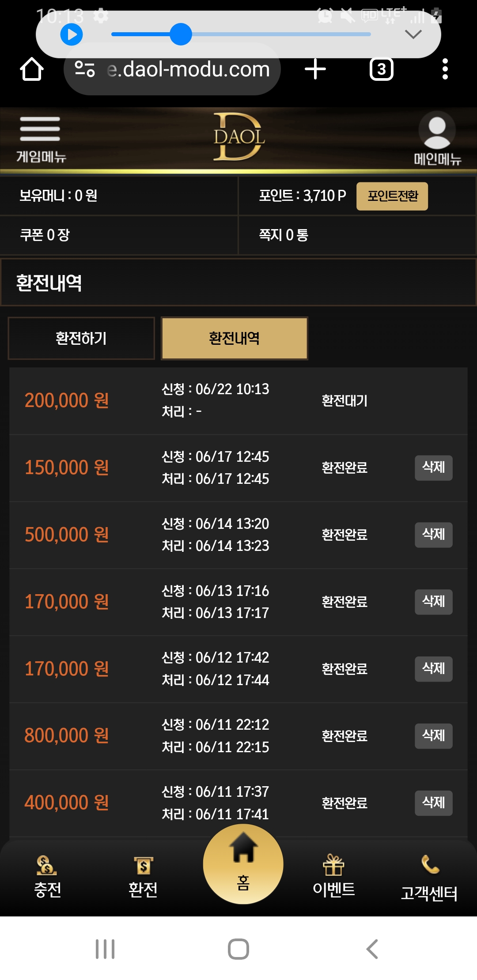Select the 환전내역 tab

tap(235, 338)
